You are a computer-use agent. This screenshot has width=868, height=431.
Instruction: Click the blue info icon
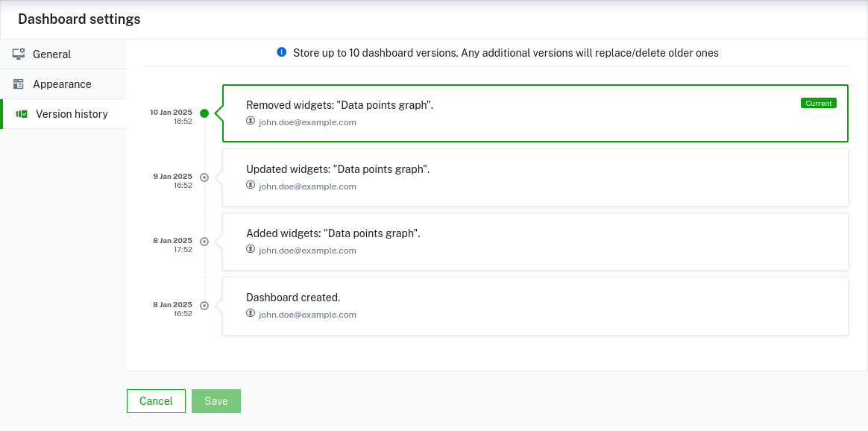[282, 52]
